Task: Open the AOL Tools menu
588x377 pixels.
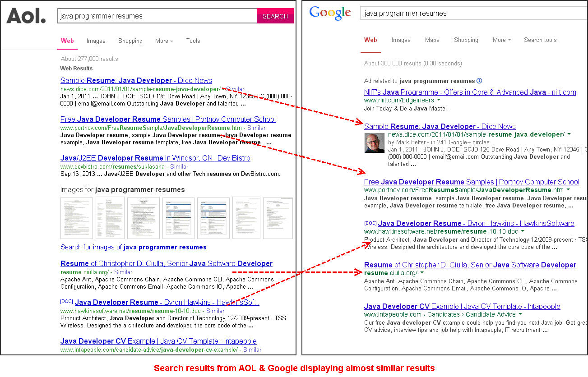Action: 193,41
